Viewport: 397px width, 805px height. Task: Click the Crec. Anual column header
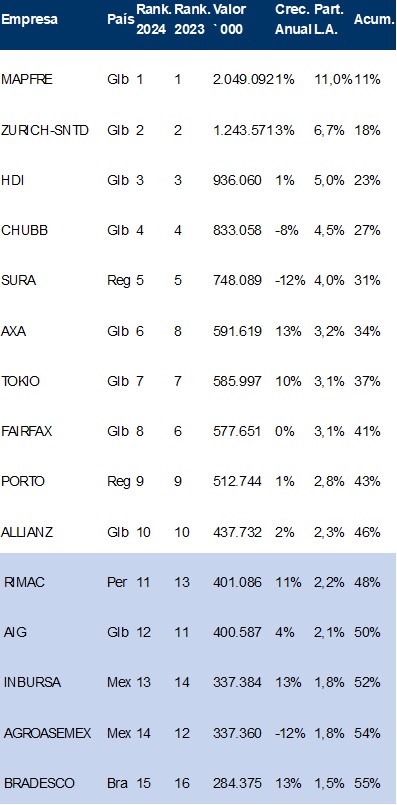tap(293, 20)
